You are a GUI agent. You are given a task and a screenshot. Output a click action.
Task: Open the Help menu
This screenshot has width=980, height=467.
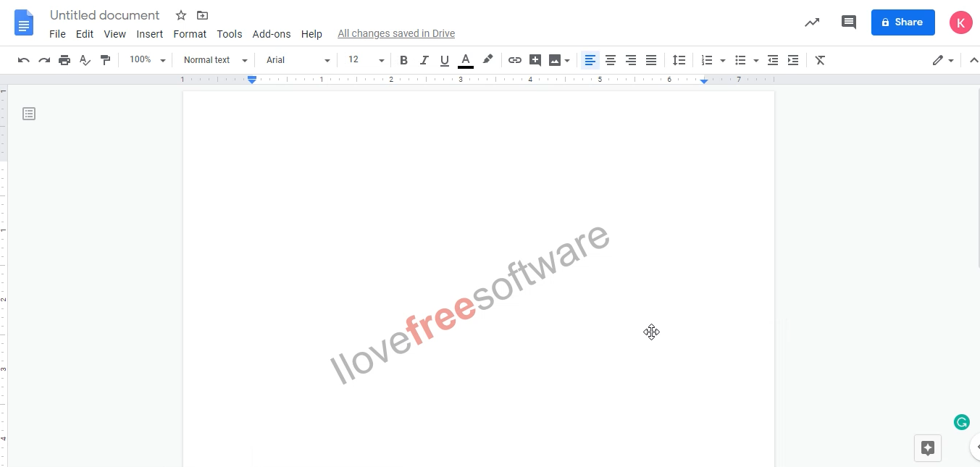pyautogui.click(x=311, y=34)
